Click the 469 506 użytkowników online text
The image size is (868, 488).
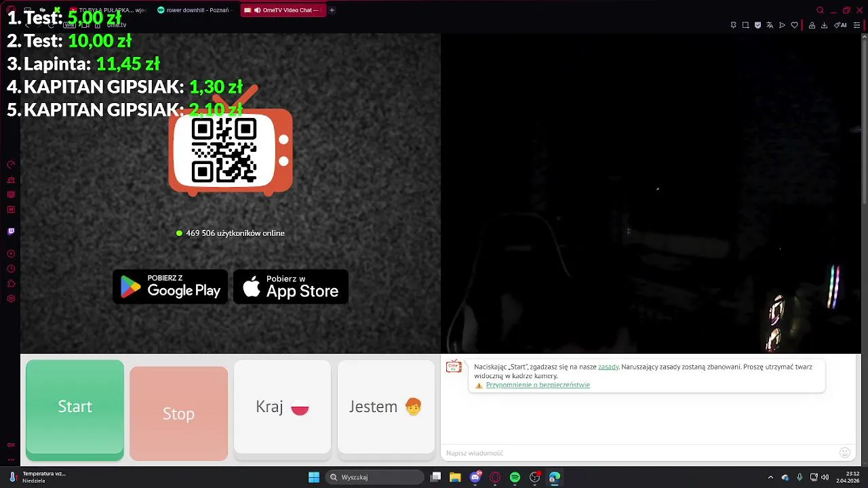click(x=235, y=233)
